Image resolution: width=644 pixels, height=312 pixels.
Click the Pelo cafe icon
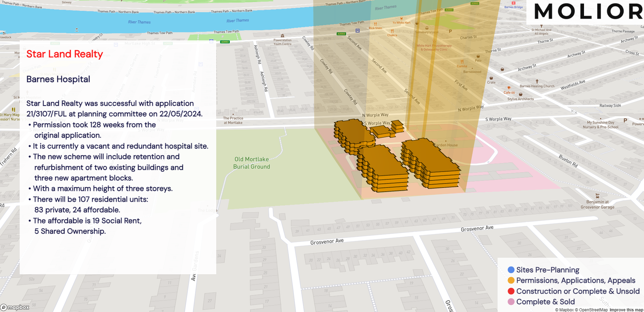coord(478,56)
